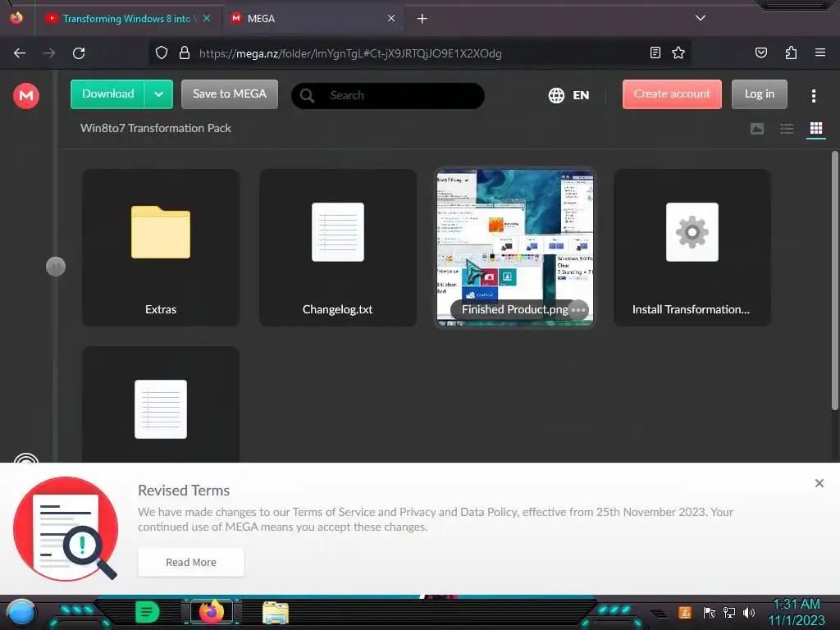Image resolution: width=840 pixels, height=630 pixels.
Task: Click Read More in Revised Terms
Action: pyautogui.click(x=190, y=562)
